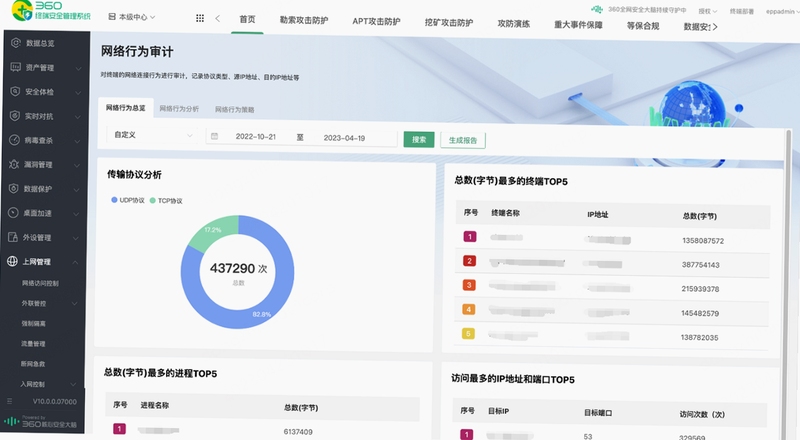Open the 授权 dropdown in header
Viewport: 800px width, 440px height.
click(708, 11)
